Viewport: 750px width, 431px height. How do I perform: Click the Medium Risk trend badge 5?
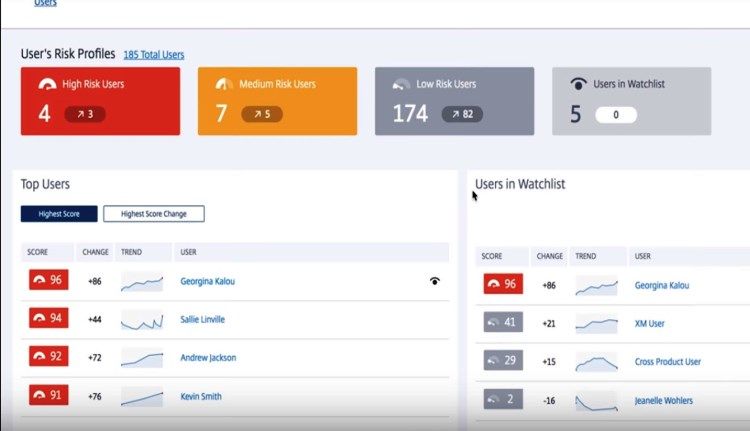(262, 114)
